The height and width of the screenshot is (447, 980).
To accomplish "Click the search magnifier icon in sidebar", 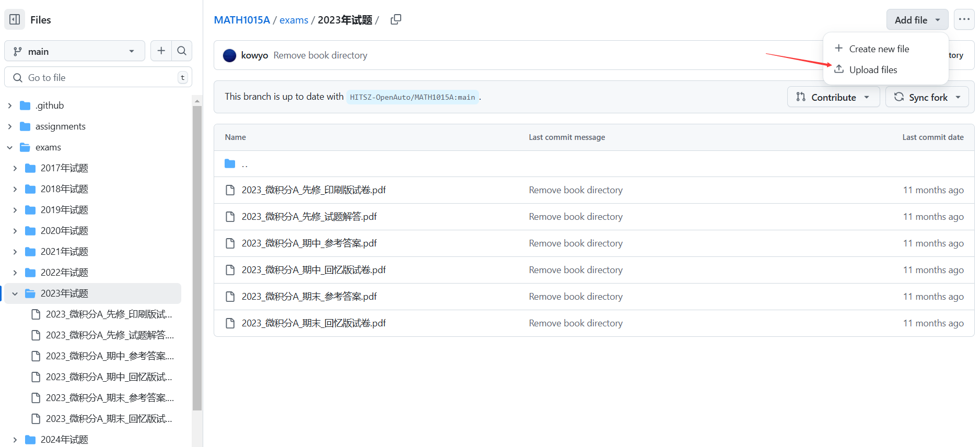I will 182,51.
